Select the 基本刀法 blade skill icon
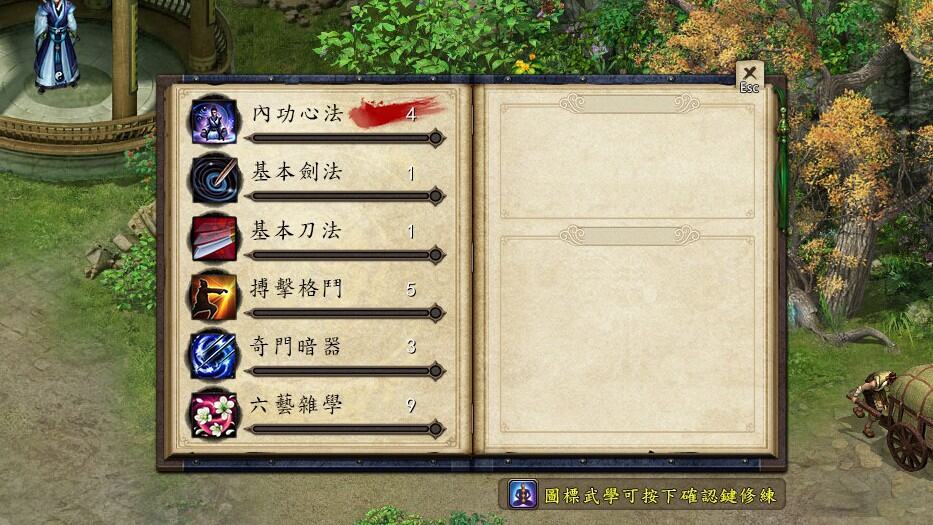Screen dimensions: 933x525 (x=214, y=238)
